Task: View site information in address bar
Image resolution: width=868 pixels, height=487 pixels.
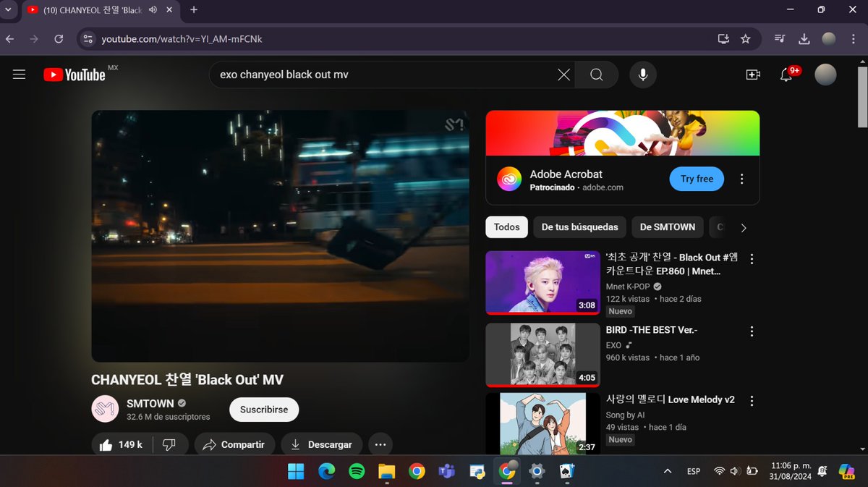Action: click(88, 39)
